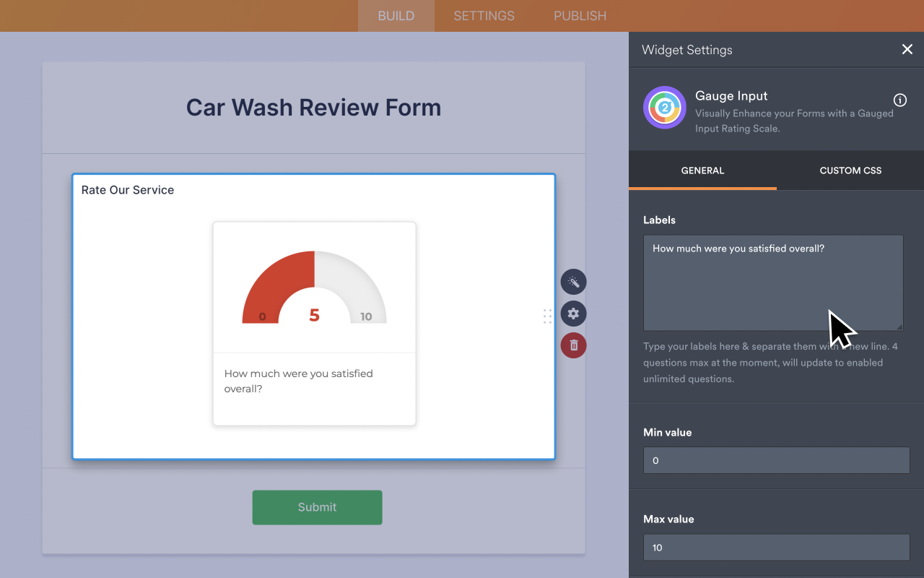Open the widget properties wand icon

[x=573, y=281]
